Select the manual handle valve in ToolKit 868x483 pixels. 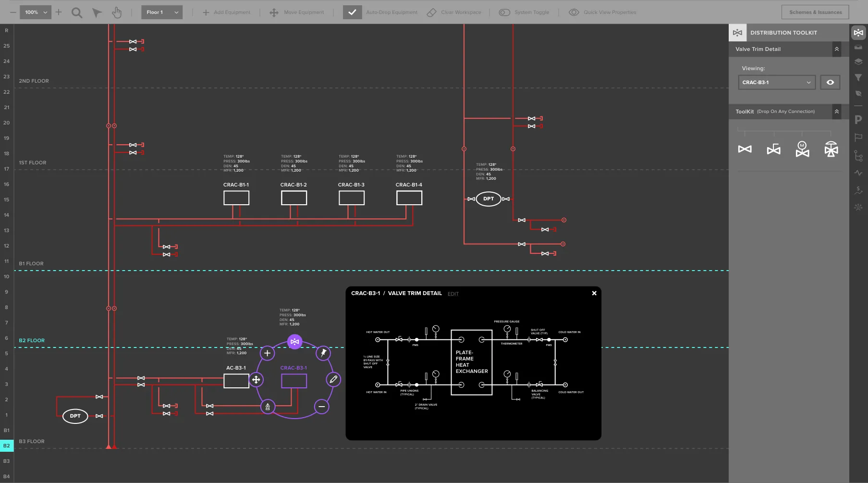click(773, 149)
